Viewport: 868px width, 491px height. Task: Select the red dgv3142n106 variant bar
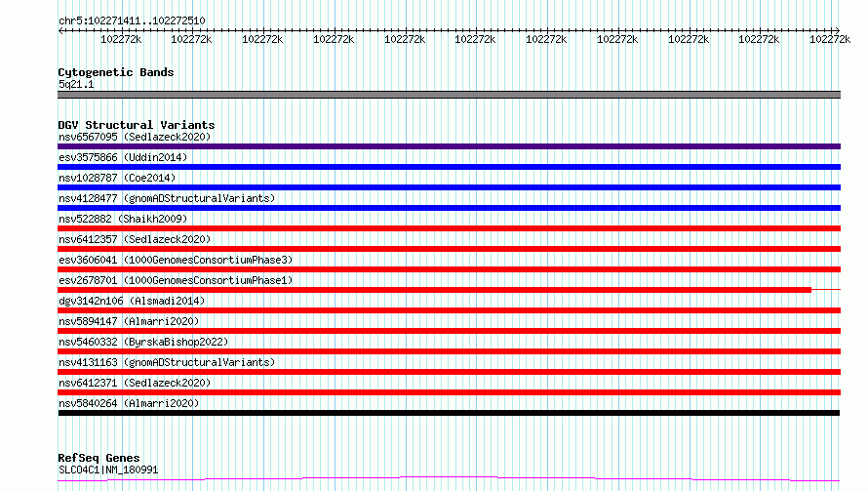pyautogui.click(x=449, y=310)
